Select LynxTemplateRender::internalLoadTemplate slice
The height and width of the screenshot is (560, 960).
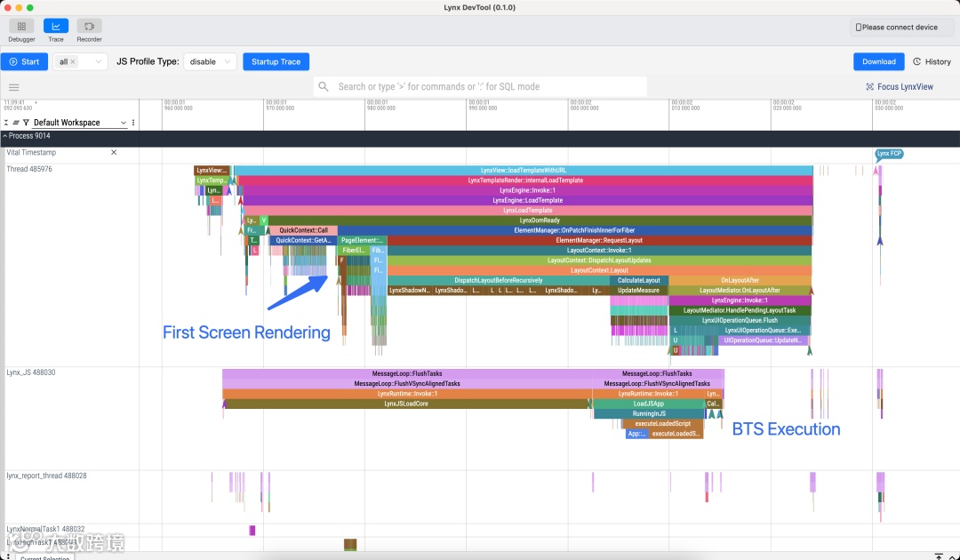(525, 180)
